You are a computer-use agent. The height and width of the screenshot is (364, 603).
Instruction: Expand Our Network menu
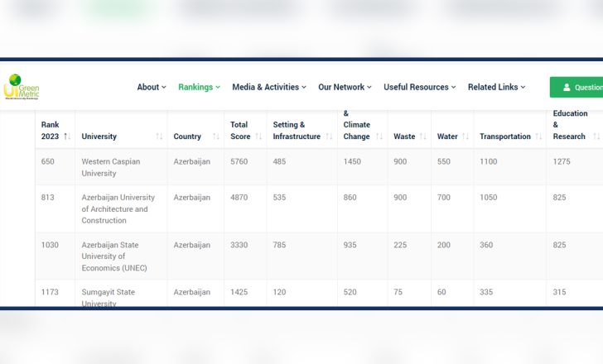[x=345, y=87]
